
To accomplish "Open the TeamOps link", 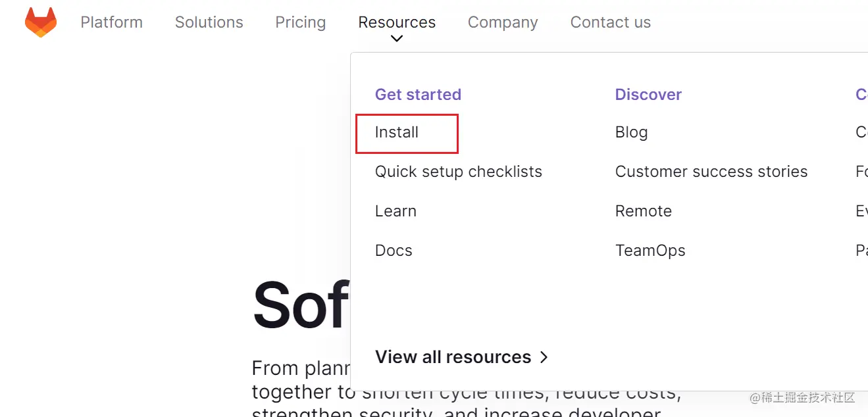I will pos(650,251).
